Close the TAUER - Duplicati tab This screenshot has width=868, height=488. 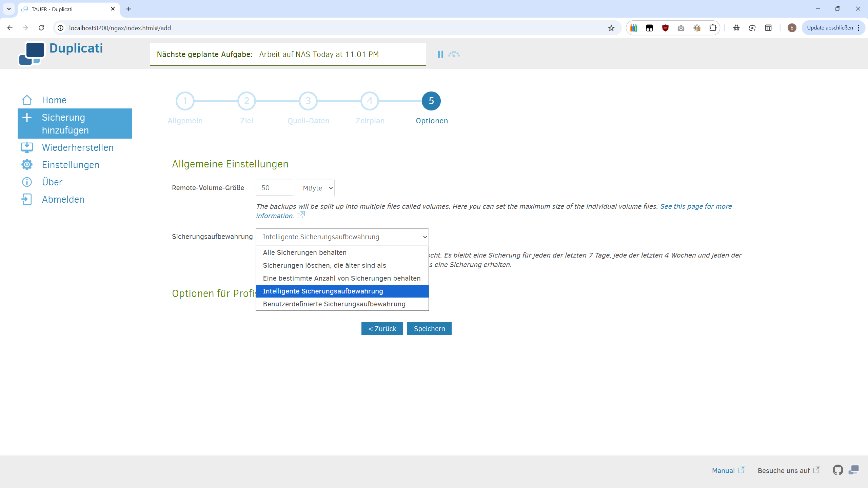coord(113,9)
